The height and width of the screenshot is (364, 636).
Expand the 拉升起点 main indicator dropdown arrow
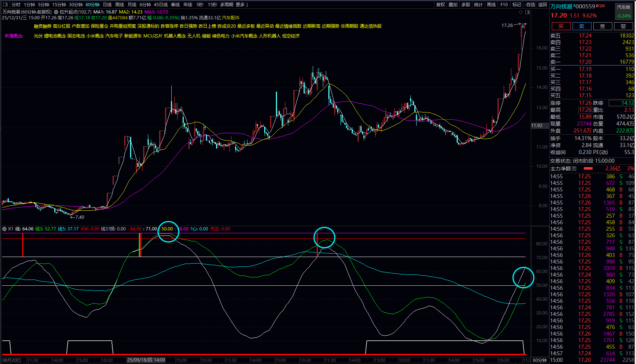click(x=56, y=12)
